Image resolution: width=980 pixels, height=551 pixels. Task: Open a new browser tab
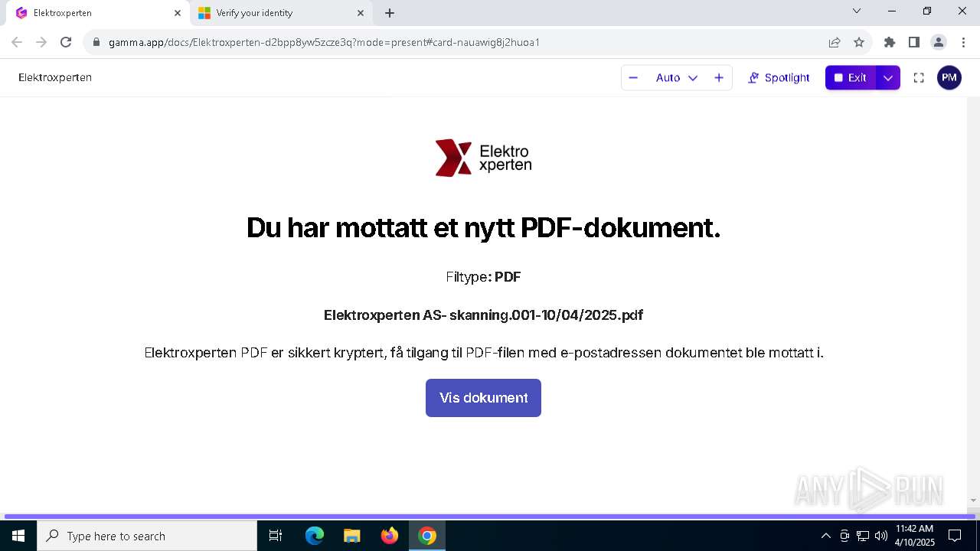click(x=390, y=13)
